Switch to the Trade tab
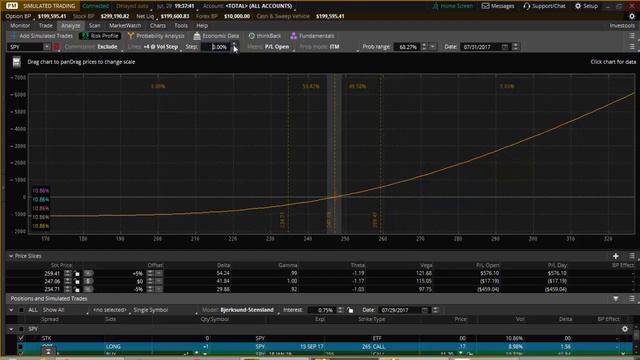The width and height of the screenshot is (640, 360). click(46, 25)
